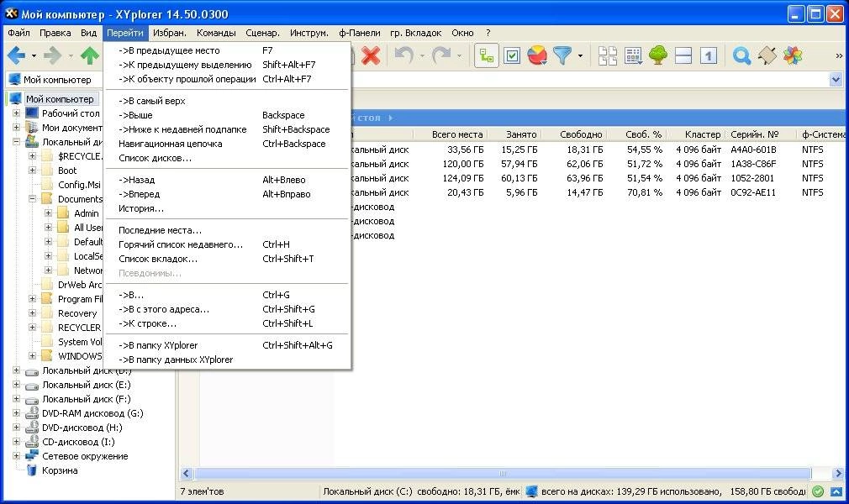The width and height of the screenshot is (849, 504).
Task: Expand DVD-дисковод (H:) tree node
Action: click(x=16, y=428)
